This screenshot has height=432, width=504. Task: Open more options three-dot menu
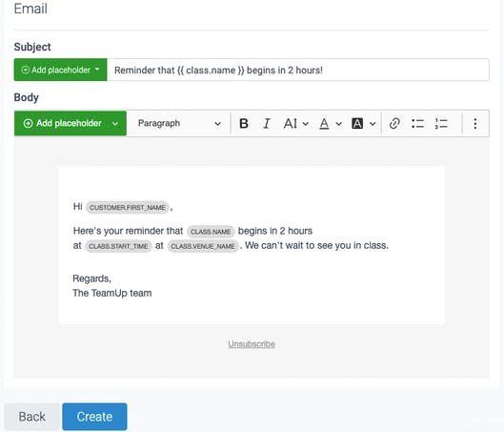474,124
